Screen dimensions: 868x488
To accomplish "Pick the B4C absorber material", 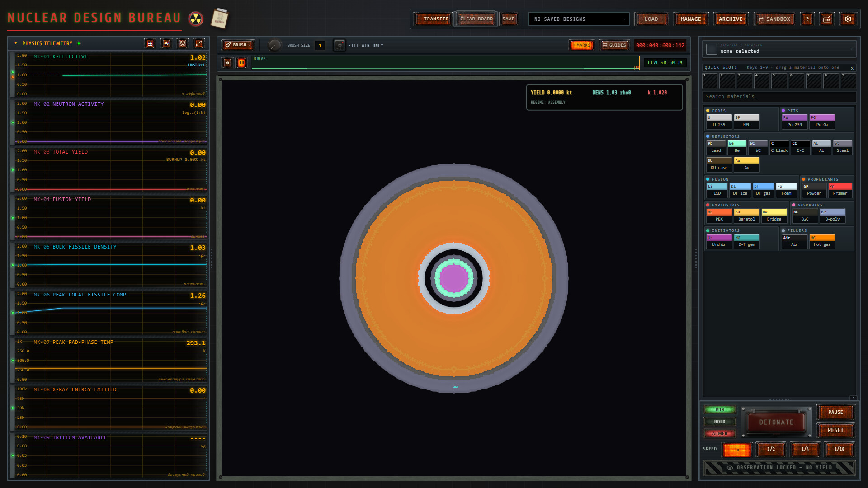I will point(805,216).
